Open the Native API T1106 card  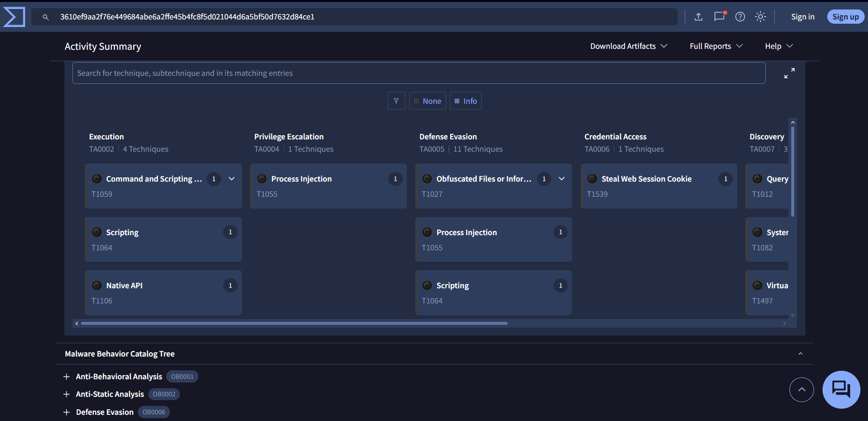pos(163,293)
